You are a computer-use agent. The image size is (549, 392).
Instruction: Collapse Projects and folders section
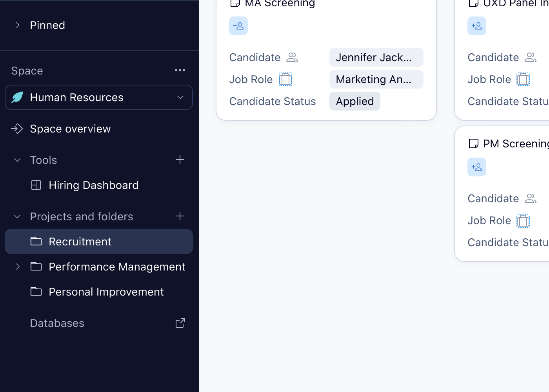point(17,216)
